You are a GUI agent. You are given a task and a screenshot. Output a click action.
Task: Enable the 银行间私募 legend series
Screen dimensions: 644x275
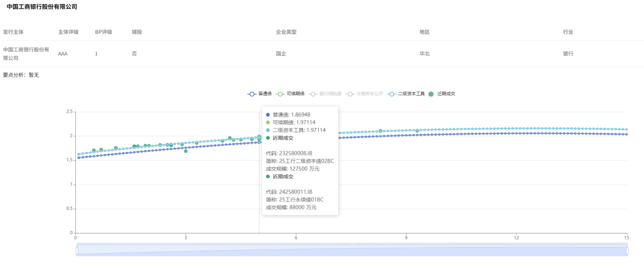coord(326,94)
